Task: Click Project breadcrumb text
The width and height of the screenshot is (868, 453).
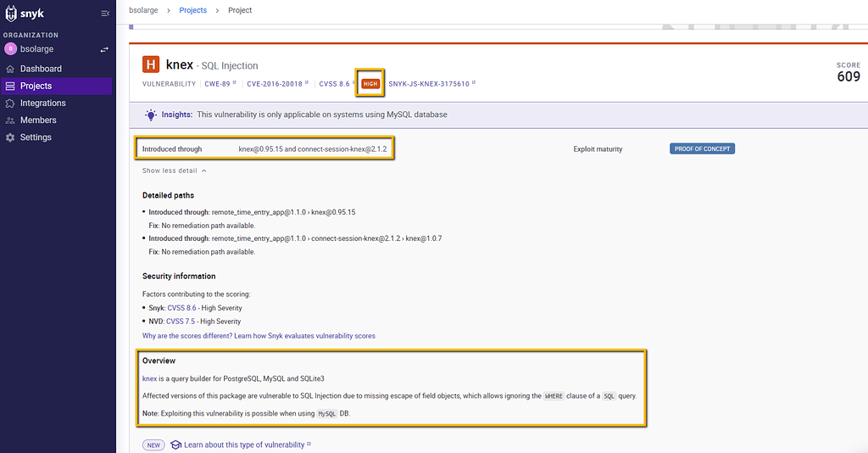Action: point(240,10)
